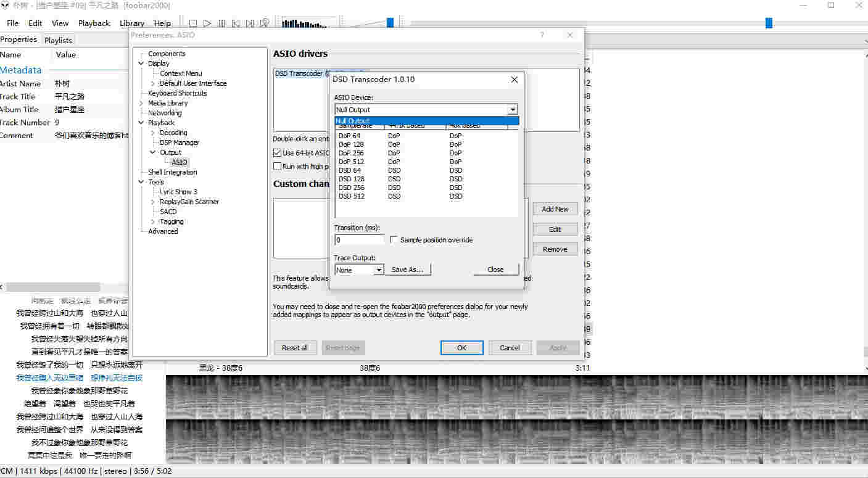Viewport: 868px width, 478px height.
Task: Click the volume slider handle
Action: pos(390,23)
